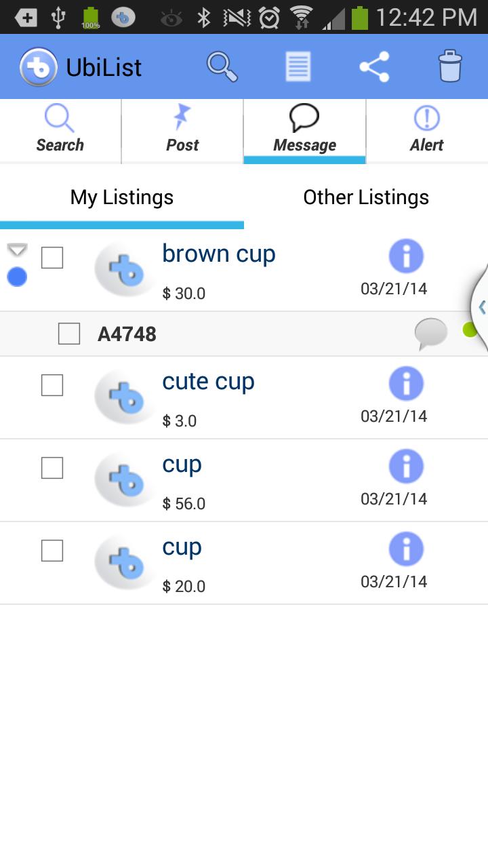Switch to the Other Listings tab
Viewport: 488px width, 868px height.
(366, 197)
